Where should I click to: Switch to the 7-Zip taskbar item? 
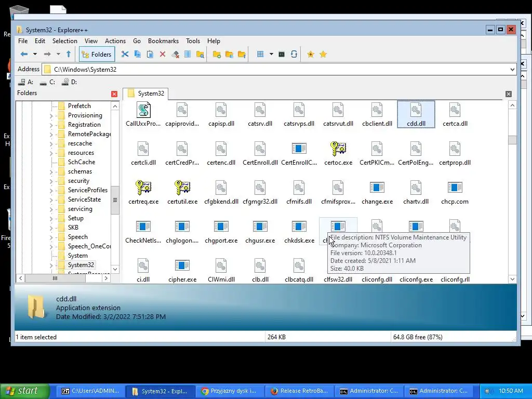[x=90, y=391]
